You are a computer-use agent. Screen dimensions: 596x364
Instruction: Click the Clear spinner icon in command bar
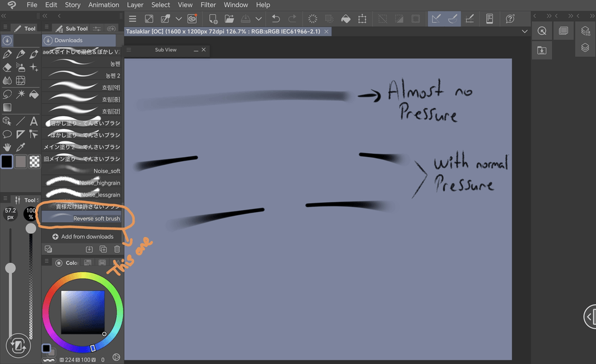point(312,19)
